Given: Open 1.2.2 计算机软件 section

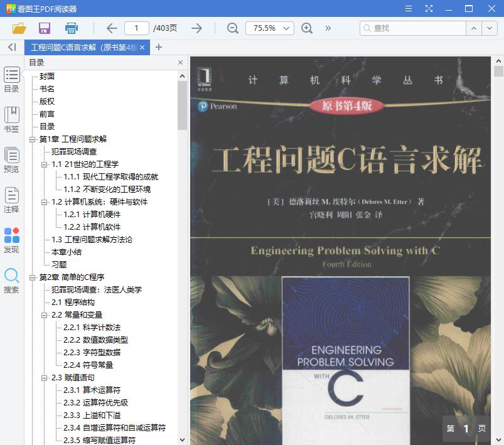Looking at the screenshot, I should click(x=92, y=227).
